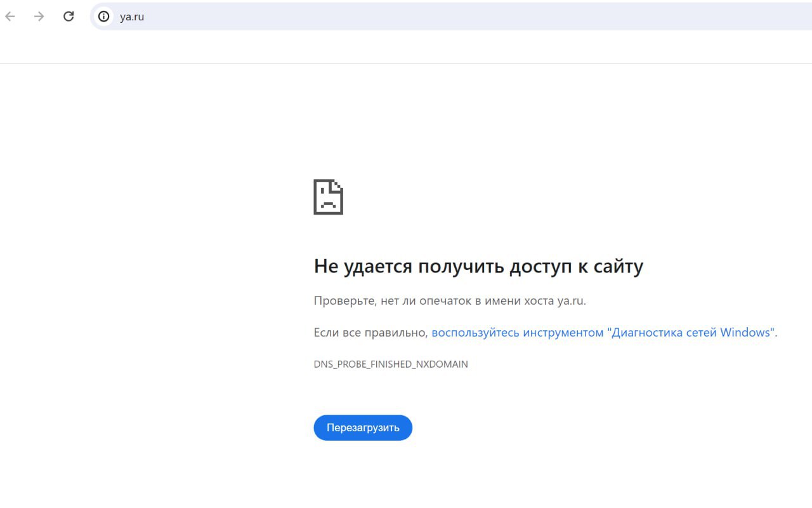
Task: Click the DNS_PROBE_FINISHED_NXDOMAIN error code
Action: [x=391, y=364]
